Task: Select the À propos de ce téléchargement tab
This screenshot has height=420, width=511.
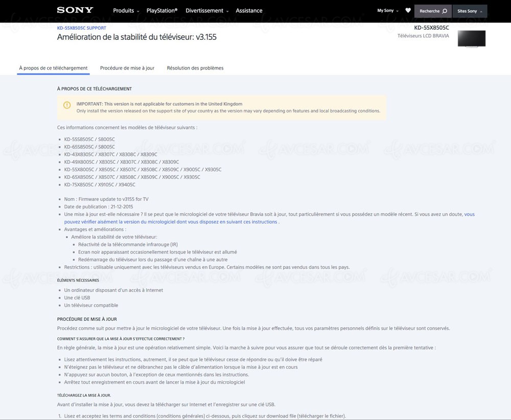Action: [x=53, y=67]
